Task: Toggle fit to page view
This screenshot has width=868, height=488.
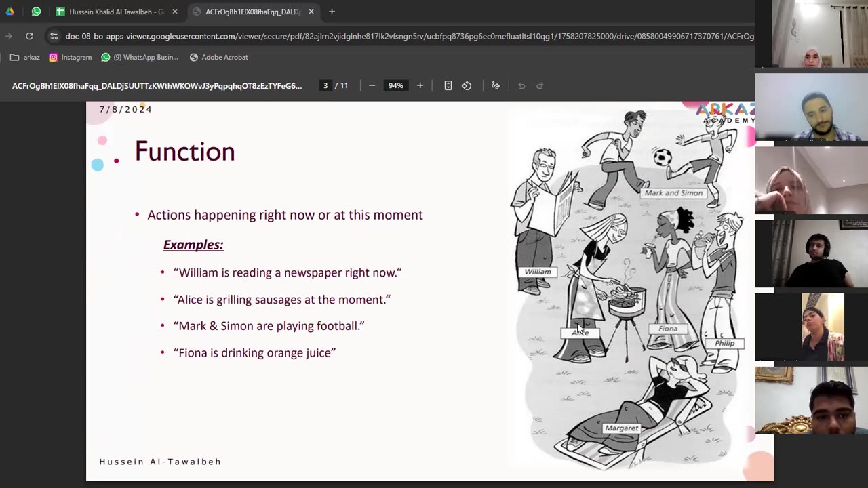Action: tap(448, 86)
